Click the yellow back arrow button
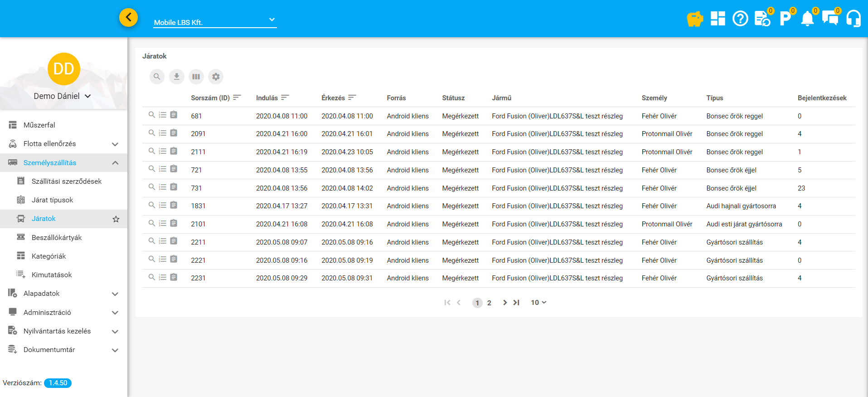This screenshot has width=868, height=397. tap(129, 18)
